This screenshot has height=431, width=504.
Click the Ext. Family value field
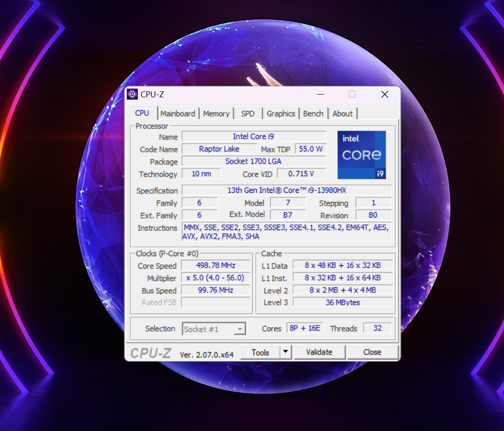[199, 215]
